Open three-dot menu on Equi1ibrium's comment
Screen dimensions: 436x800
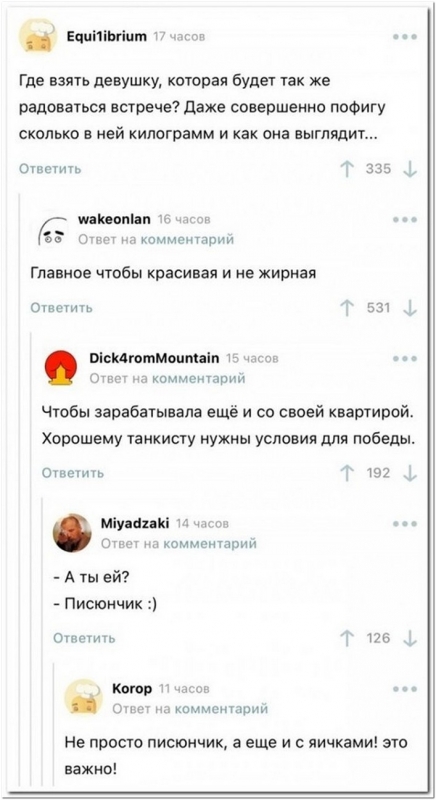405,37
